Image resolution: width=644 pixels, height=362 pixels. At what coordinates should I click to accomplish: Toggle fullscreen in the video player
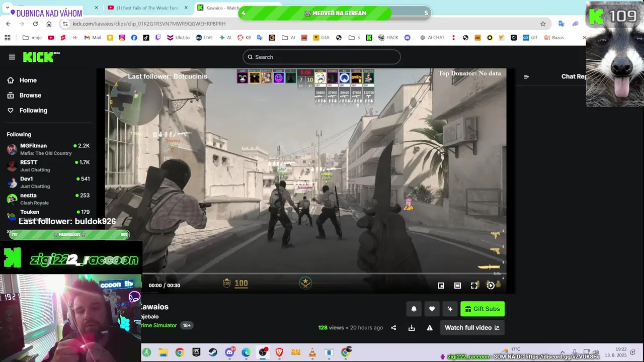click(474, 286)
